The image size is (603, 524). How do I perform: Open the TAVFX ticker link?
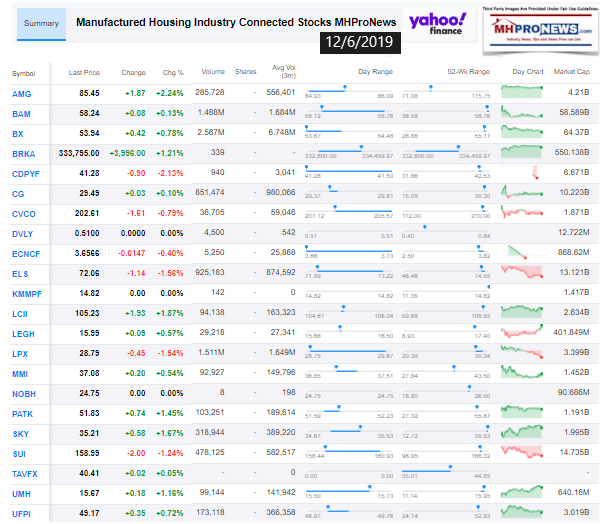point(25,474)
